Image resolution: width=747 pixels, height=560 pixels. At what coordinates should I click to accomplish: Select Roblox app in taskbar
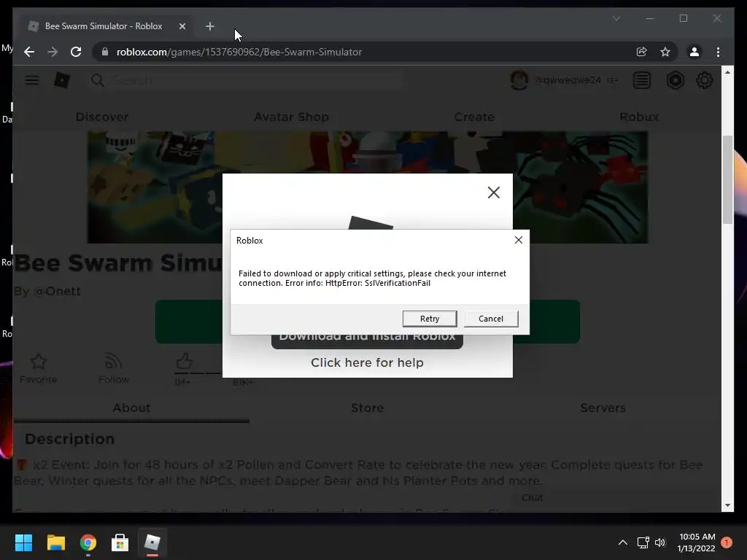click(152, 542)
